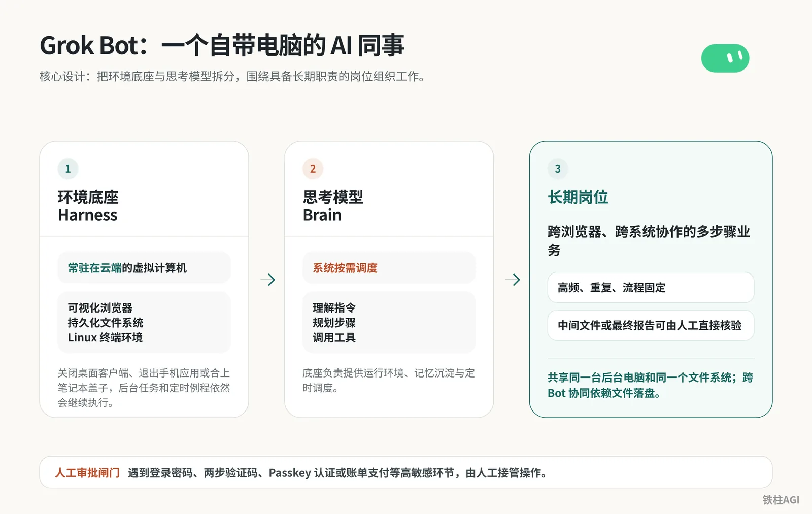Click the orange pill "系统按需调度"
Viewport: 812px width, 514px height.
tap(389, 268)
